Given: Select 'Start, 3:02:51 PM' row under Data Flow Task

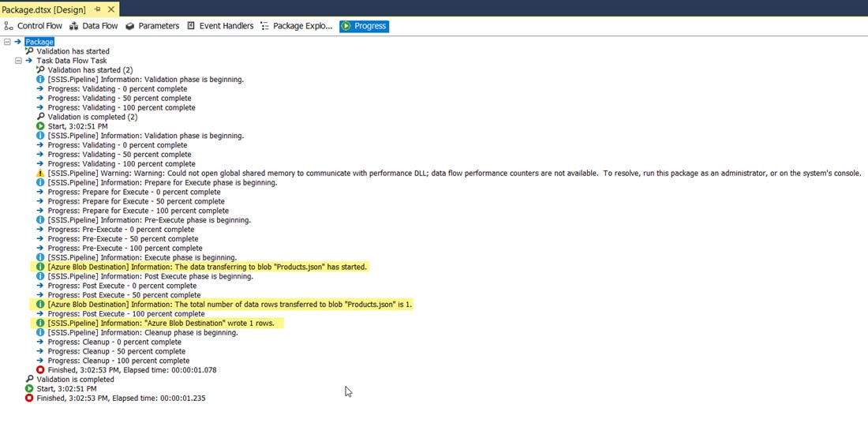Looking at the screenshot, I should (x=77, y=126).
